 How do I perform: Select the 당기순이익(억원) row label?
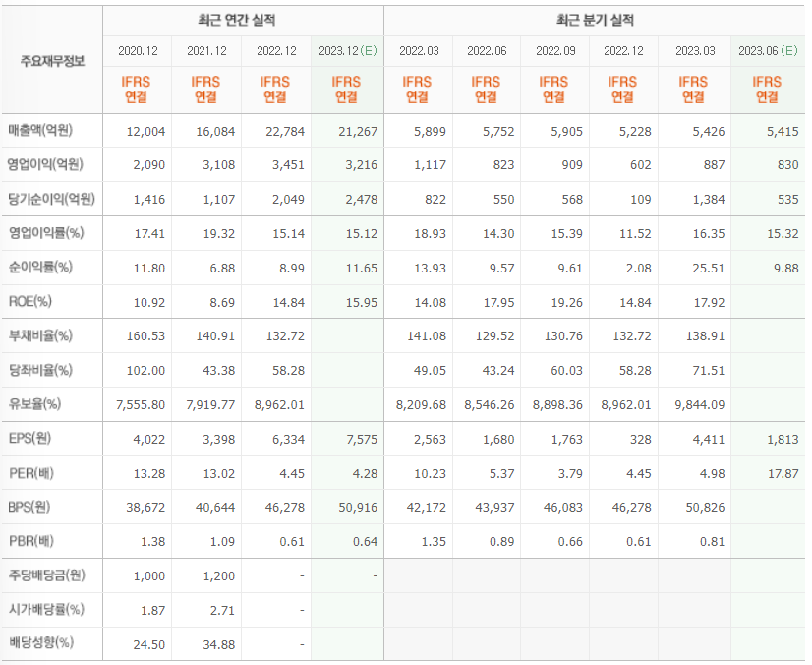51,199
